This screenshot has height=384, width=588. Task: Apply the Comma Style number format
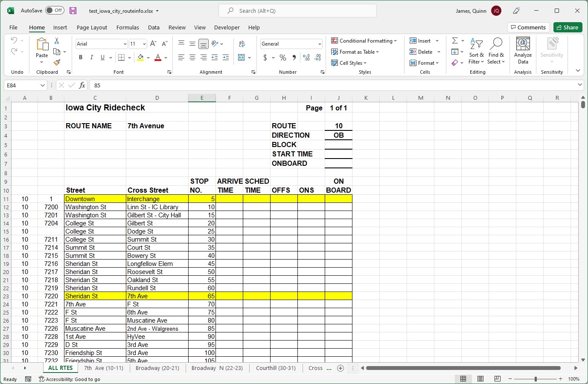[x=294, y=57]
